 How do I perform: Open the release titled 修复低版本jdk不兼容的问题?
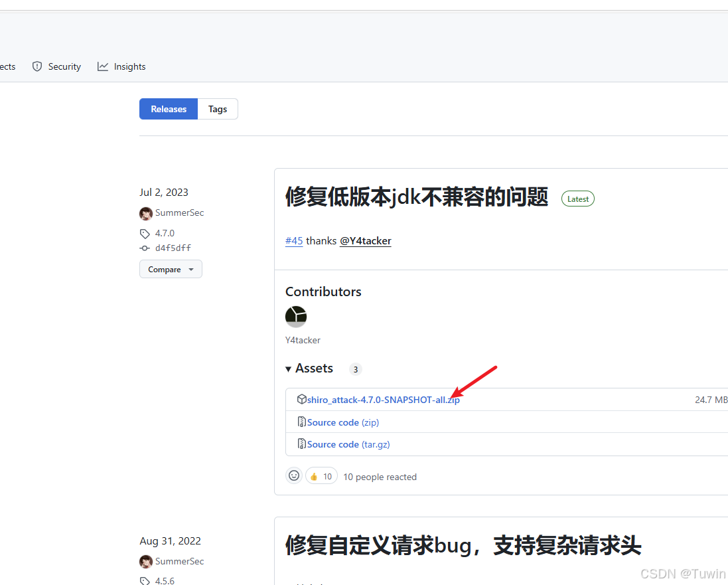pyautogui.click(x=417, y=197)
